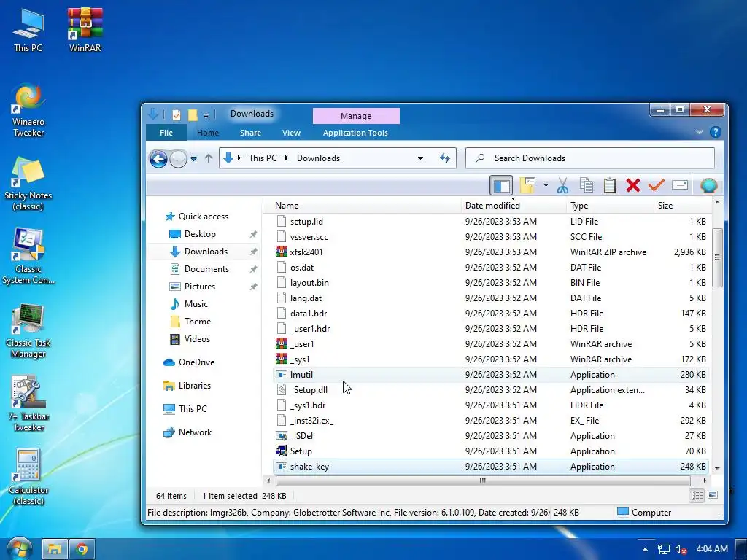Open the Home ribbon tab
The width and height of the screenshot is (747, 560).
208,133
